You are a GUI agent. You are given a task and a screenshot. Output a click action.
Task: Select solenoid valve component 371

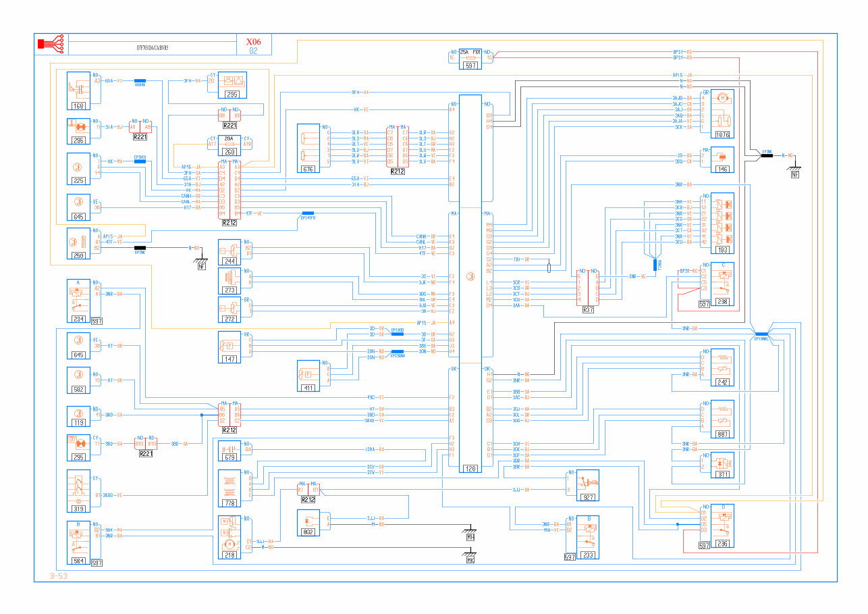723,466
